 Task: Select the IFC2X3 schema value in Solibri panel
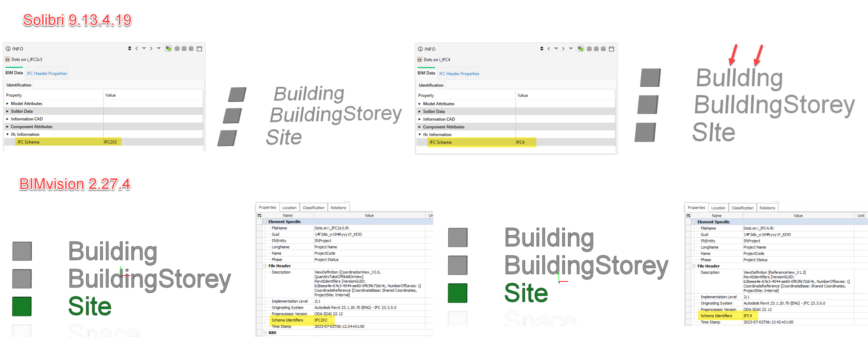point(110,142)
